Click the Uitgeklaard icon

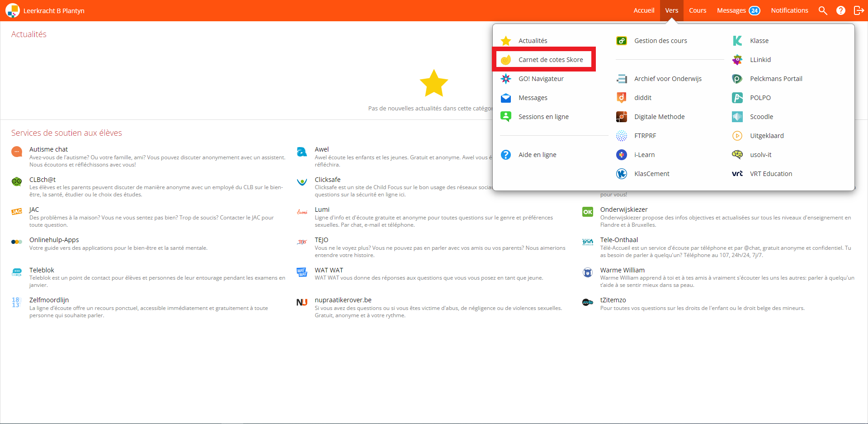pos(737,136)
